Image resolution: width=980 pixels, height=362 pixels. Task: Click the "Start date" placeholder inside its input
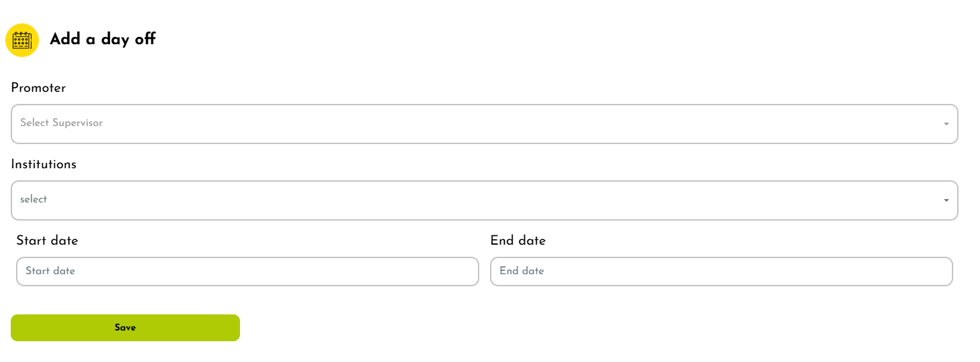[50, 271]
